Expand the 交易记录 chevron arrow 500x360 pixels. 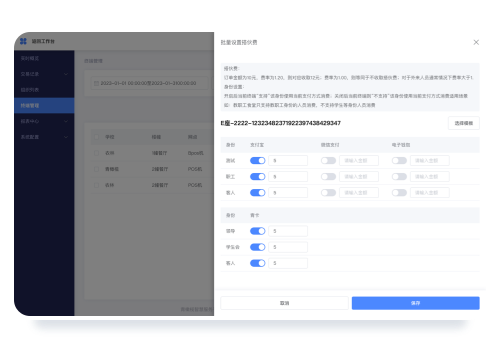[66, 74]
